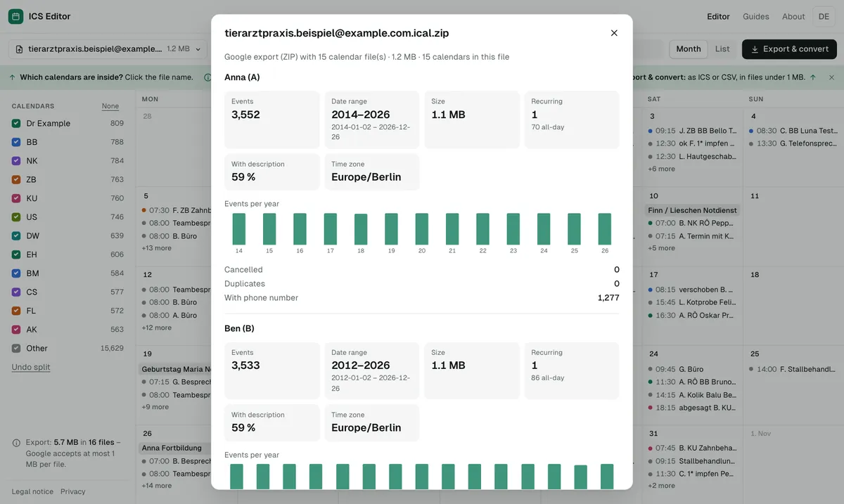The height and width of the screenshot is (504, 844).
Task: Open the 09:15 J. ZB BB Bello event
Action: click(x=692, y=131)
